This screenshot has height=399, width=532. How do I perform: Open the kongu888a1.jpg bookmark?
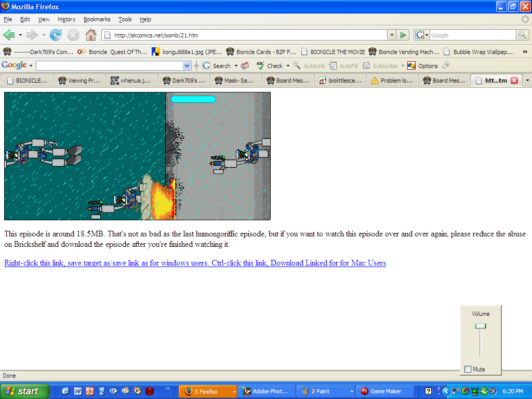click(187, 51)
